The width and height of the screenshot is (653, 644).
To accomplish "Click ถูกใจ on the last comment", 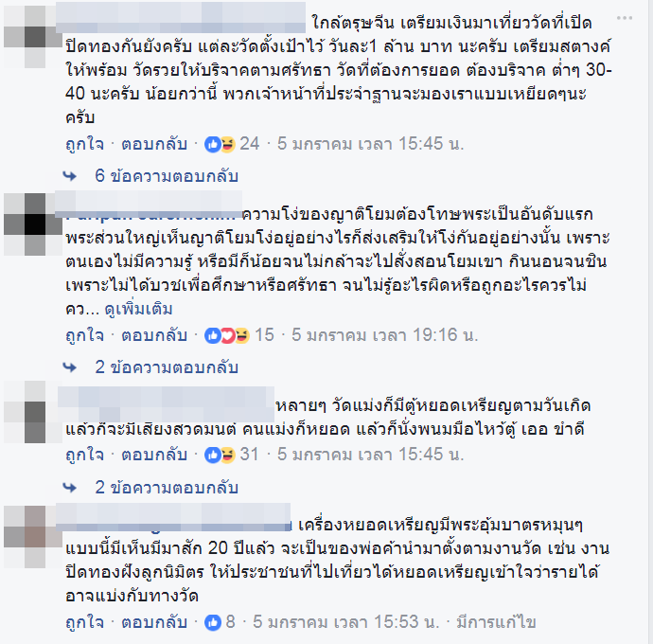I will click(x=84, y=622).
